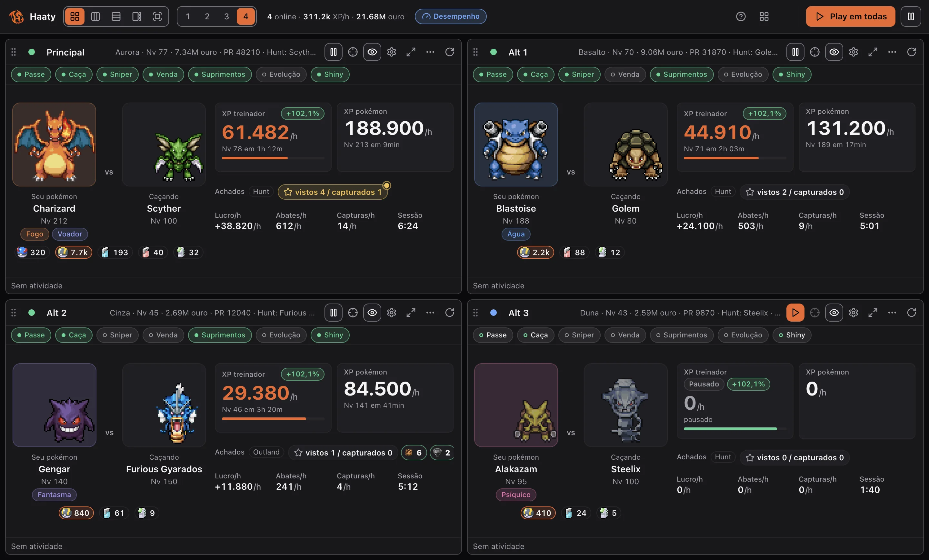Open the top-right apps grid icon
Screen dimensions: 929x560
(x=764, y=16)
